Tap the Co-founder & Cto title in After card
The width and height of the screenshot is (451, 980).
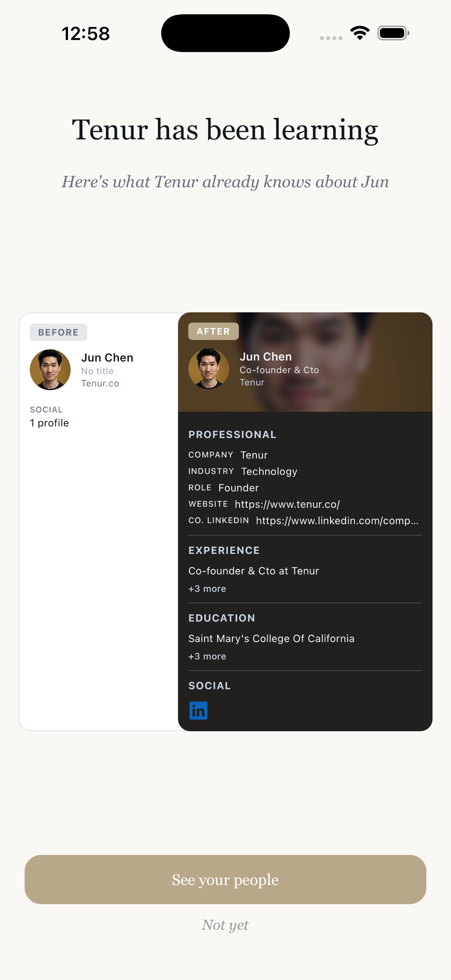click(279, 370)
